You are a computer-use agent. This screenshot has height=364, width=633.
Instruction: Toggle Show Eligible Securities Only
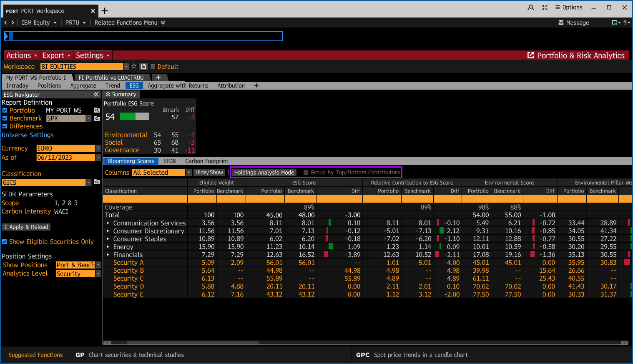[5, 242]
